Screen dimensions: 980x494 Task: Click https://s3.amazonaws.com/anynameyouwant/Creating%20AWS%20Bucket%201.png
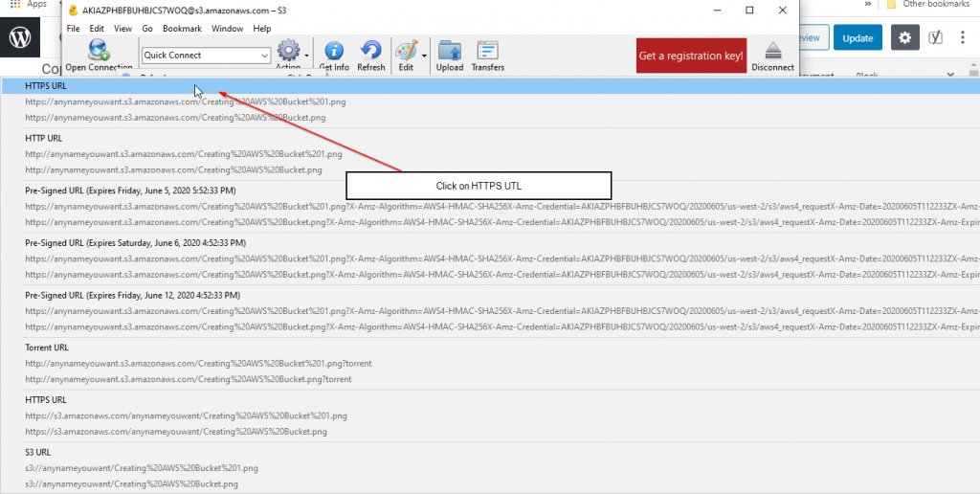(x=187, y=415)
